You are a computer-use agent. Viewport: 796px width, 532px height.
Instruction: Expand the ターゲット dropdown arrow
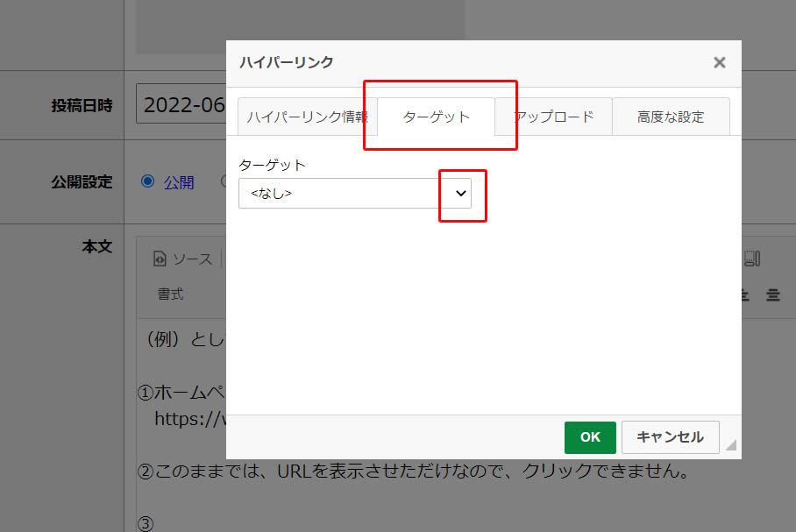[x=460, y=194]
